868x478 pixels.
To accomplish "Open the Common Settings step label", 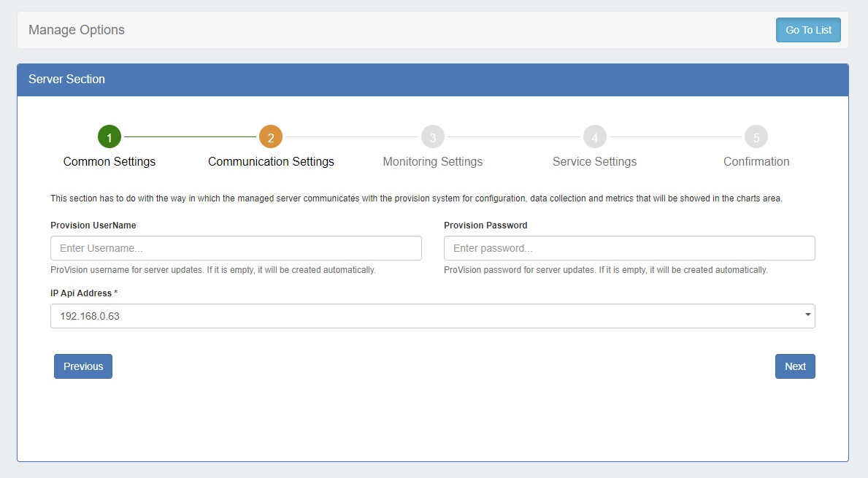I will 110,161.
